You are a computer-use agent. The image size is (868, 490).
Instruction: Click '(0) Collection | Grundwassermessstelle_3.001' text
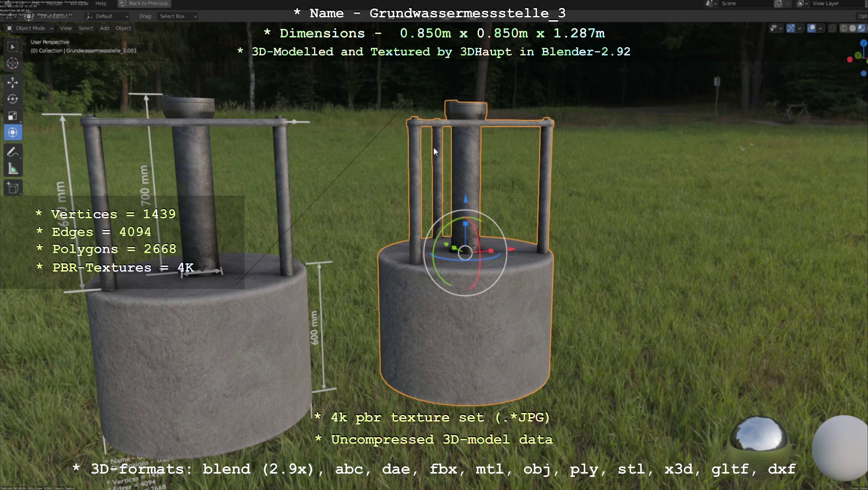(84, 51)
